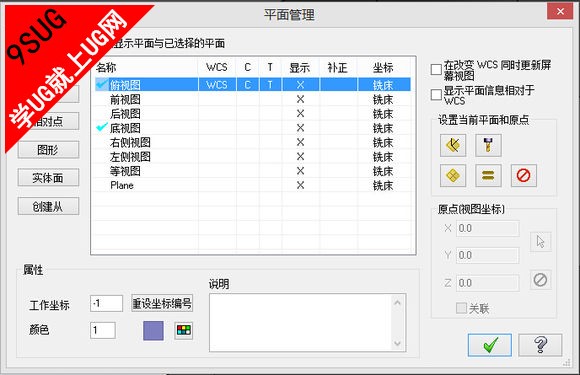Click the set current plane from geometry icon
This screenshot has width=580, height=375.
453,145
